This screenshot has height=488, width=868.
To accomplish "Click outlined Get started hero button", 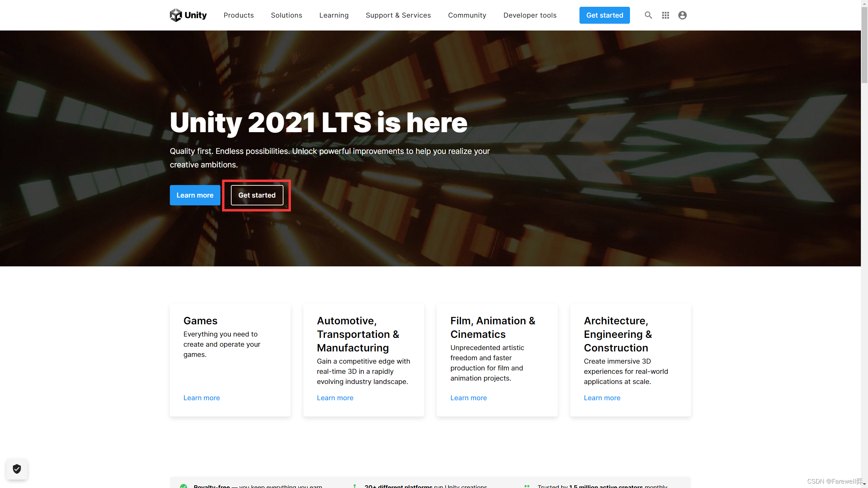I will [x=257, y=195].
